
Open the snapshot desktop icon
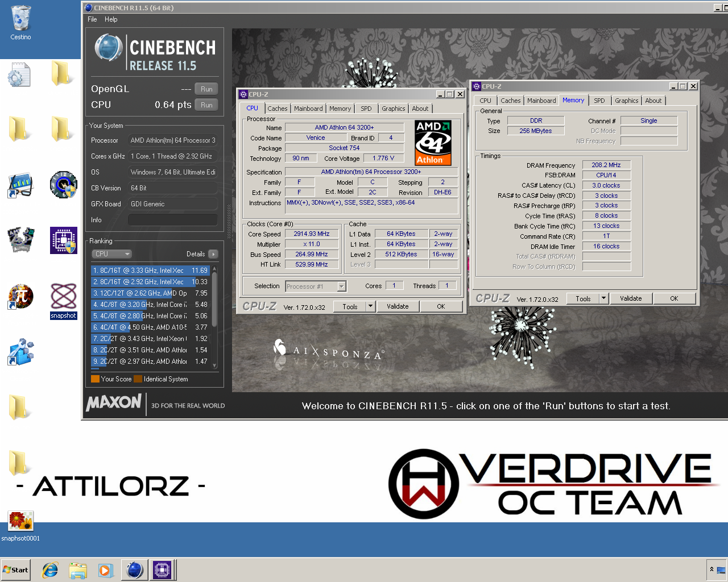click(x=63, y=301)
